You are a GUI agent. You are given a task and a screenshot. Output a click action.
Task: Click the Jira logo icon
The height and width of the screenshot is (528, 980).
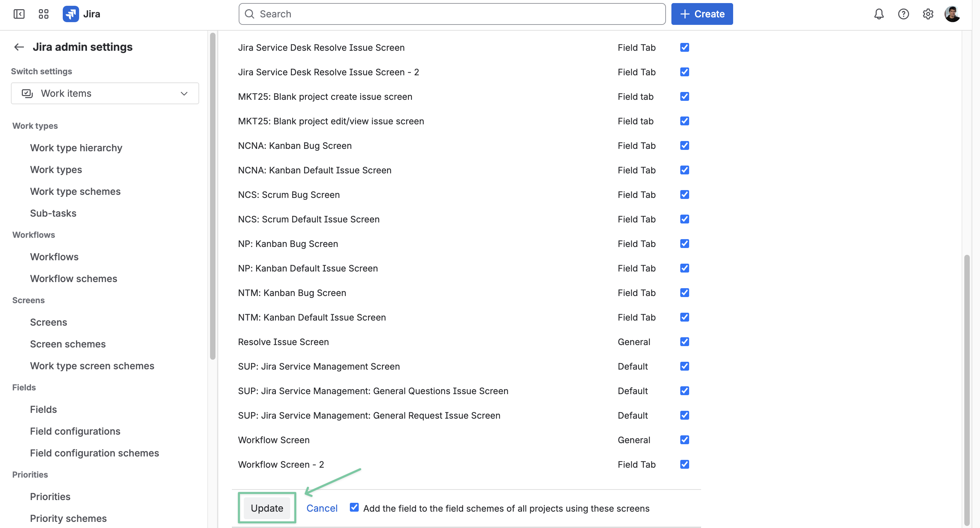tap(71, 14)
